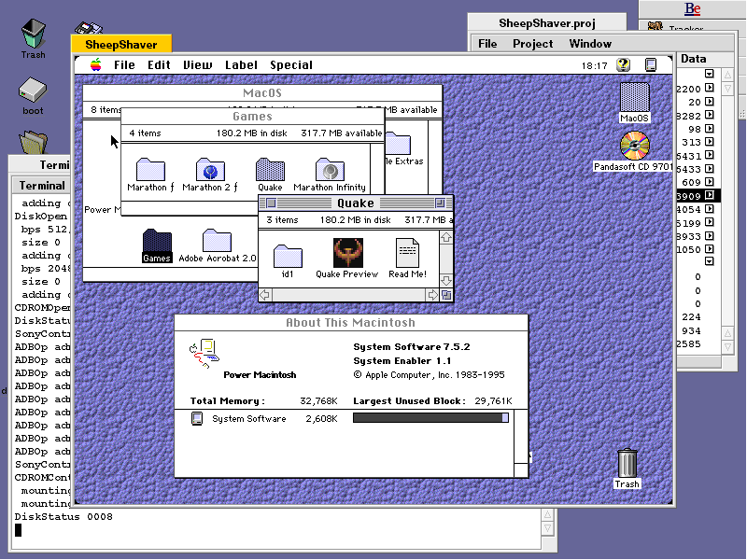Click the Pandasoft CD disc icon

(634, 146)
